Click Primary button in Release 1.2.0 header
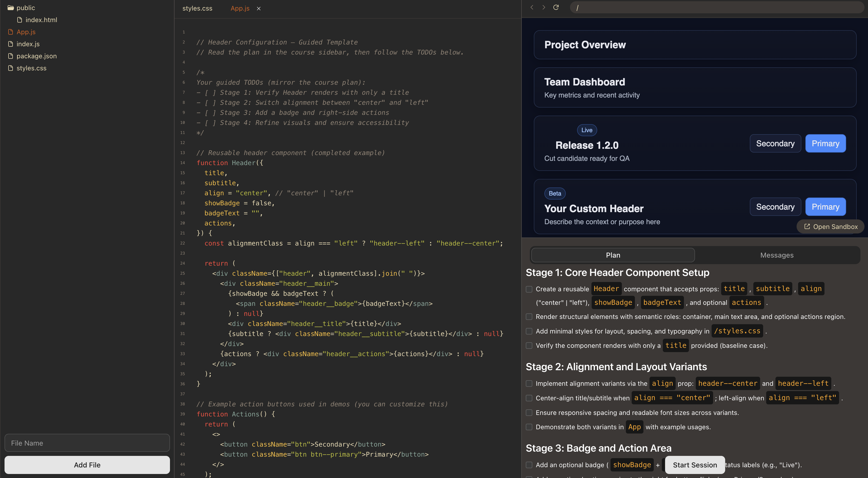This screenshot has height=478, width=868. click(x=825, y=144)
